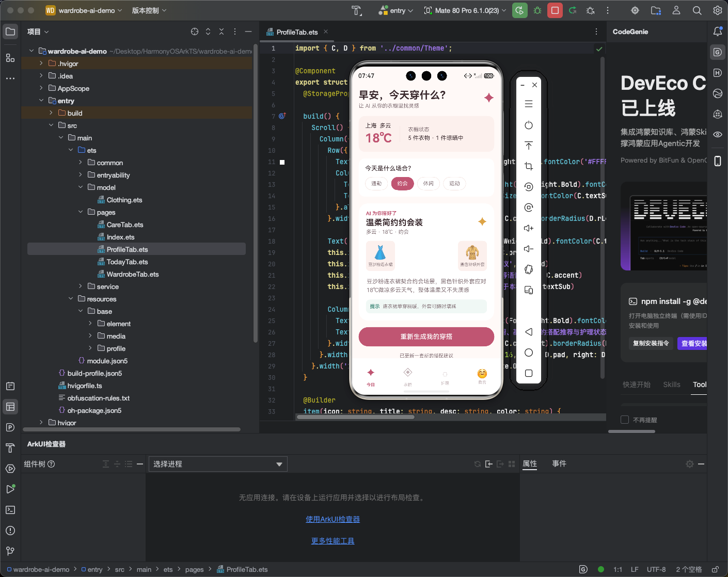
Task: Open the Mate 80 Pro device dropdown
Action: pos(465,10)
